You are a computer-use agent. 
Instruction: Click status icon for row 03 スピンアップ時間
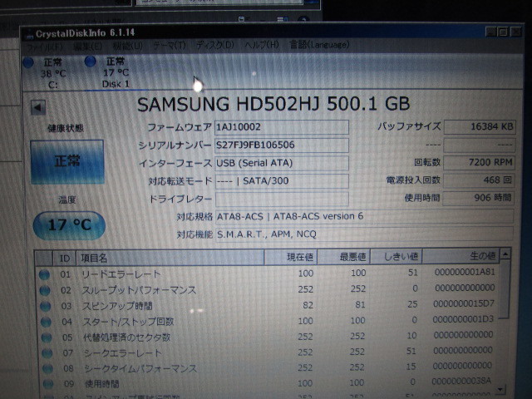tap(46, 307)
